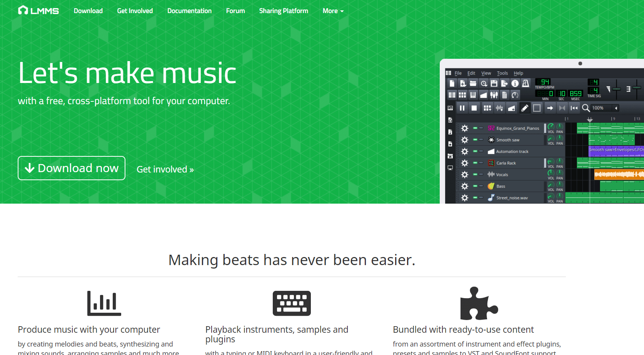
Task: Click the Add automation track icon
Action: 511,108
